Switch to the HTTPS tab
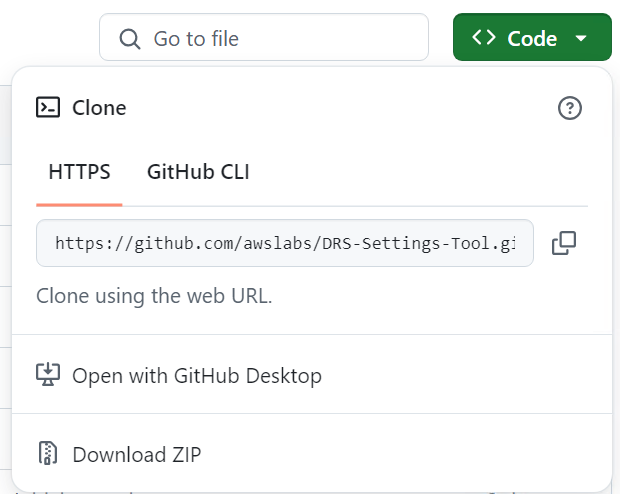The height and width of the screenshot is (494, 620). pos(79,172)
